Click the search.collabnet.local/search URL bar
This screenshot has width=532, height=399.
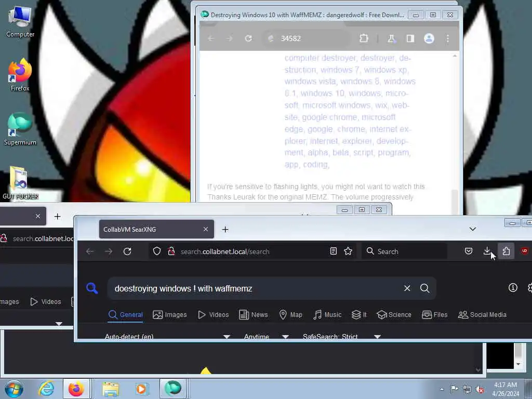[253, 251]
